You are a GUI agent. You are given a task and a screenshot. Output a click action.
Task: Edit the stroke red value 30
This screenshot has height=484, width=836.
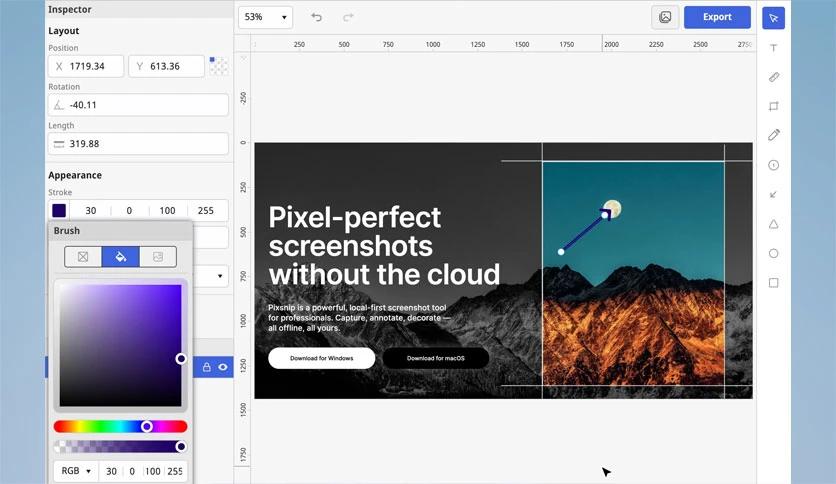(x=91, y=211)
